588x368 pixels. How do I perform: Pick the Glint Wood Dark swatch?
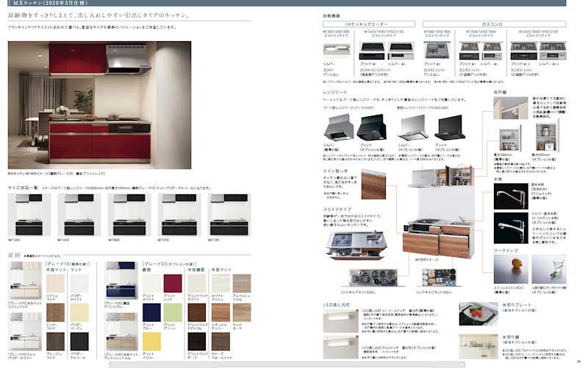[197, 342]
